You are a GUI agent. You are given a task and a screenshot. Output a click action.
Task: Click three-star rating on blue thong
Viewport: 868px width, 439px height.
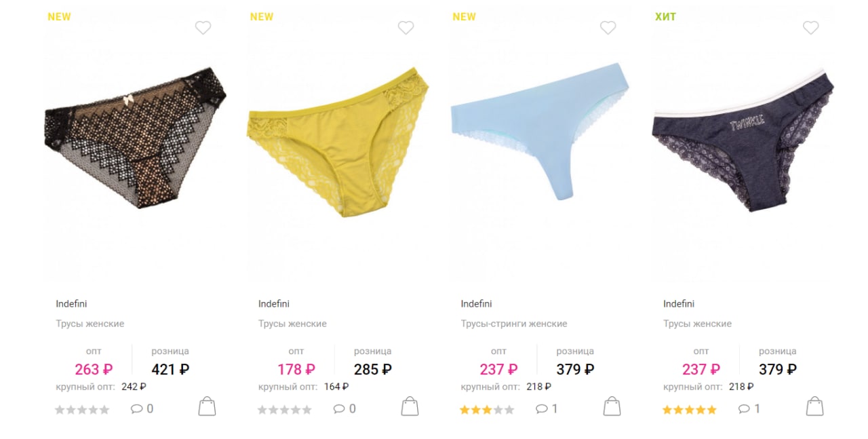pos(487,410)
